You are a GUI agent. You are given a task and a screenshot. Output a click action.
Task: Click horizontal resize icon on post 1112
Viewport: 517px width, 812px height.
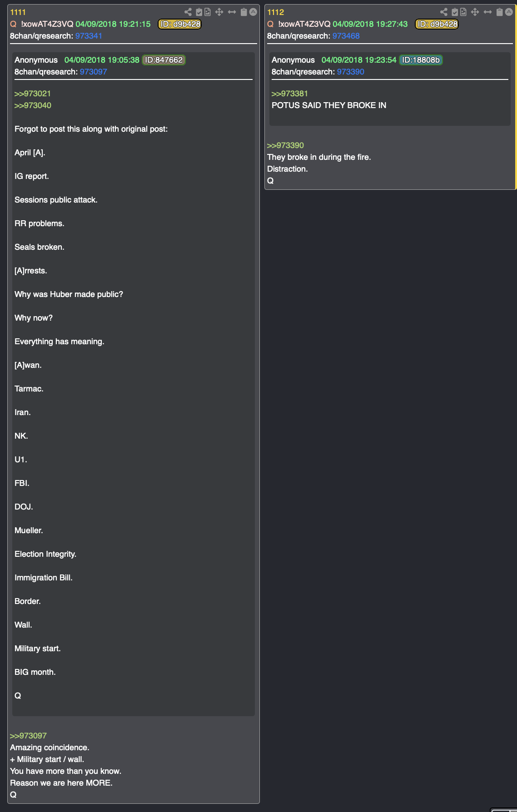(487, 12)
